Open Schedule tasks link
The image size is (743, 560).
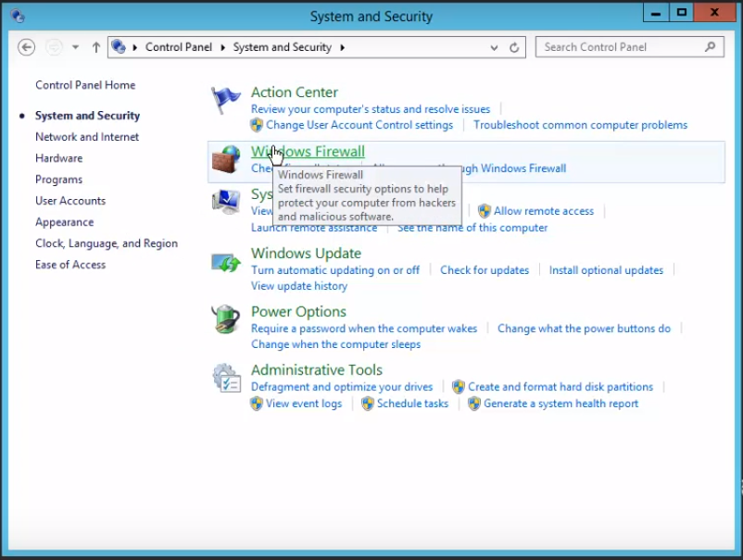click(x=412, y=404)
